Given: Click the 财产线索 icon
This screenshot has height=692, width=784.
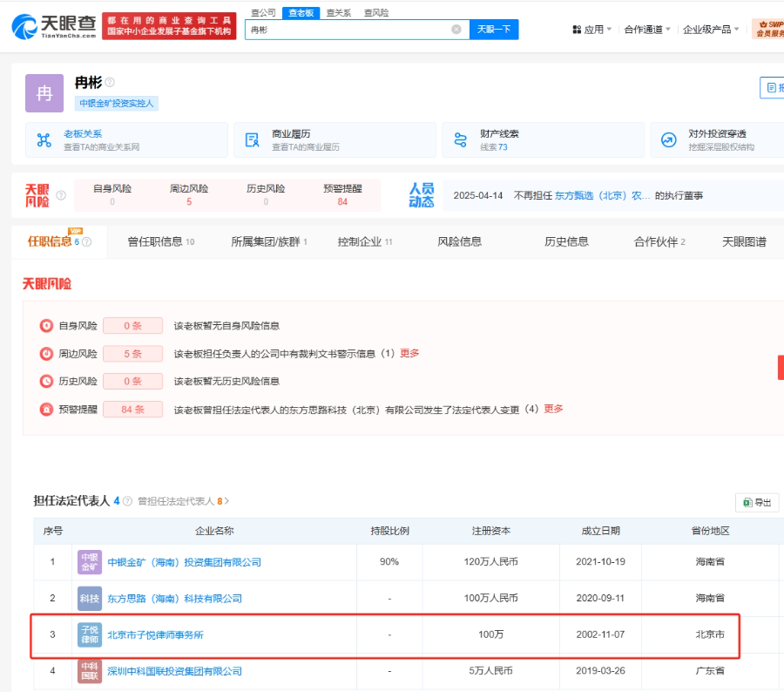Looking at the screenshot, I should [461, 140].
